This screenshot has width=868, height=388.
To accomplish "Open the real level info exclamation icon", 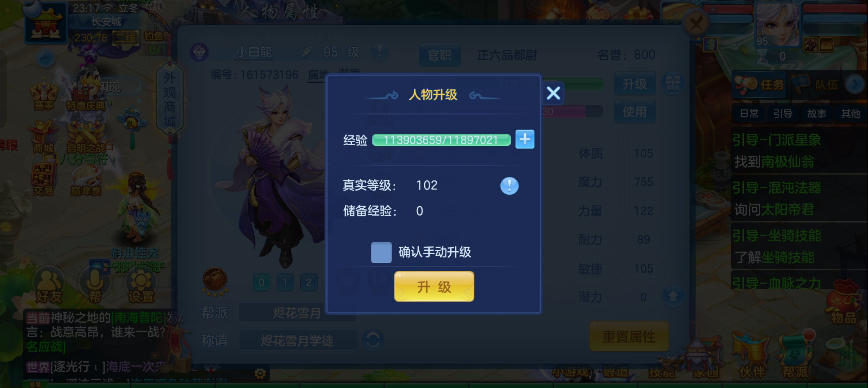I will coord(509,186).
